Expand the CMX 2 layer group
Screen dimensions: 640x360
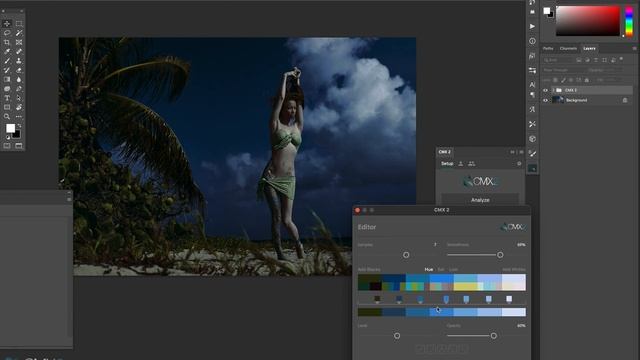click(553, 90)
